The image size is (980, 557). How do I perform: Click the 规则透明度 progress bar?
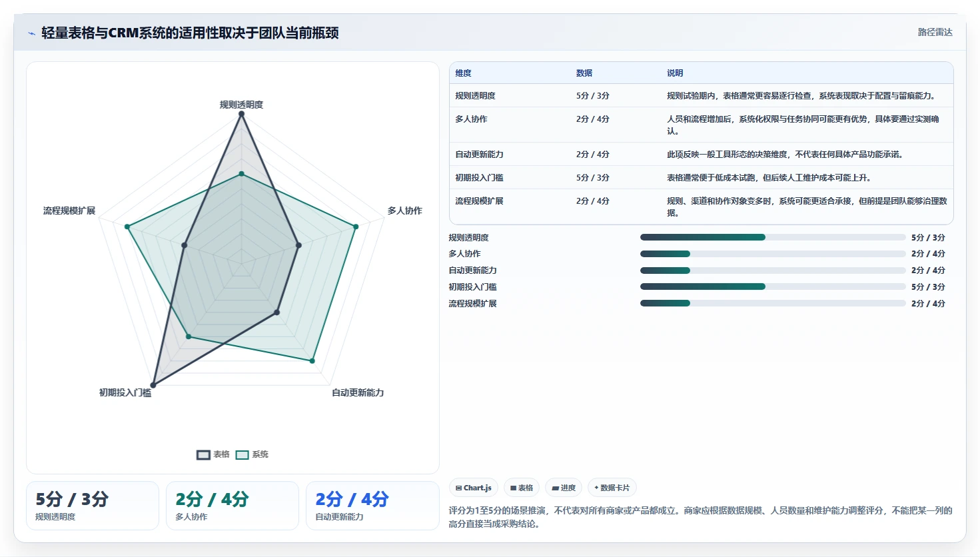click(x=773, y=237)
